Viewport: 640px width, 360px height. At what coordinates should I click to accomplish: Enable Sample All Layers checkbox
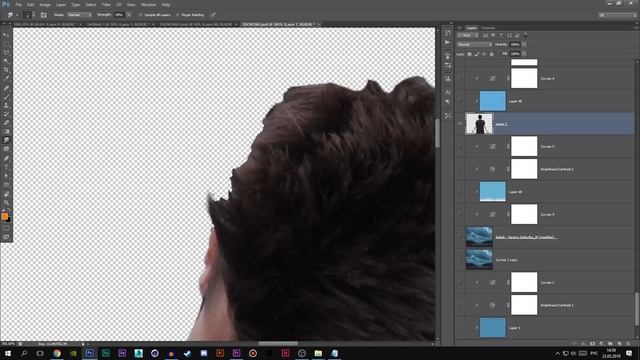pyautogui.click(x=140, y=15)
